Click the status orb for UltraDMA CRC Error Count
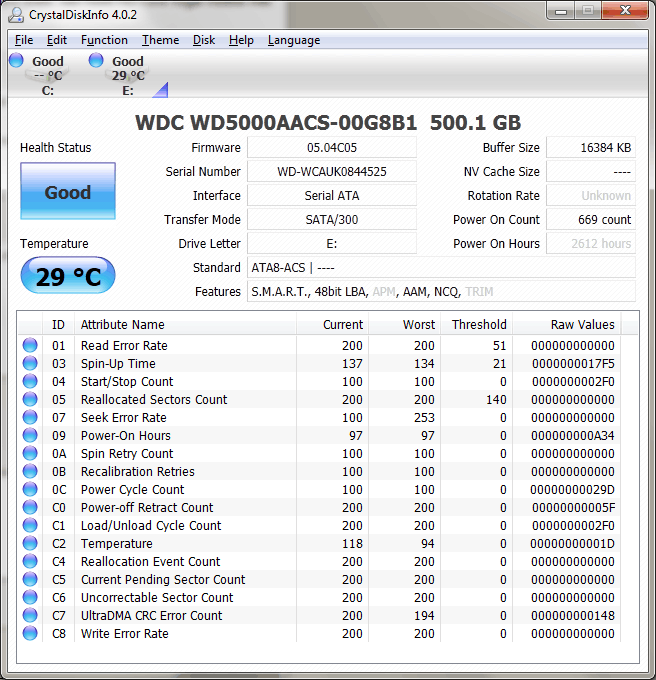The image size is (656, 680). 30,615
